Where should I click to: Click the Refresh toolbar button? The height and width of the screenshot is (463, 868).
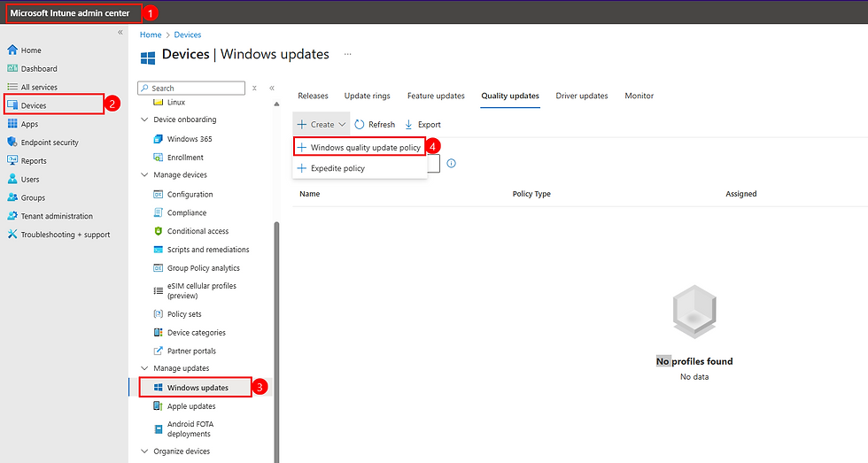(x=375, y=125)
